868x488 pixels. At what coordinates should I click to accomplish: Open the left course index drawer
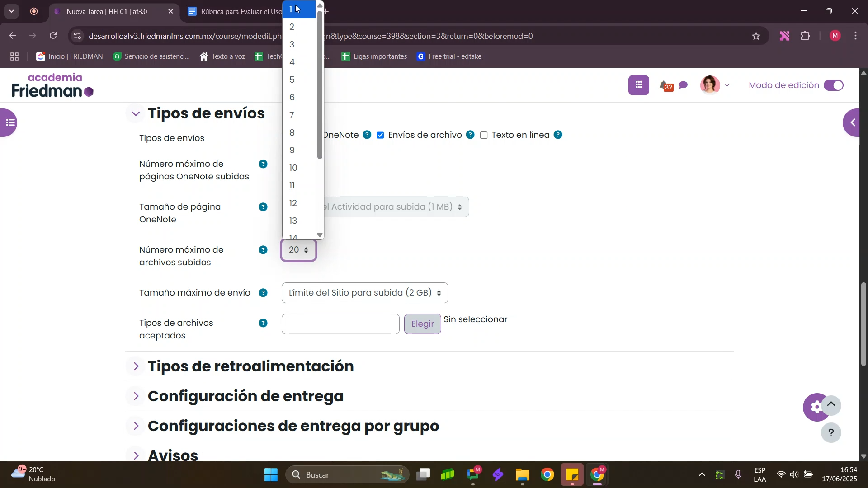click(9, 122)
